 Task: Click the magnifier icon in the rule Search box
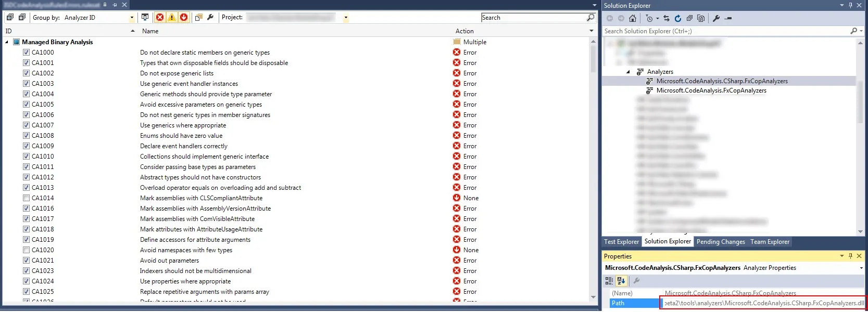(590, 17)
